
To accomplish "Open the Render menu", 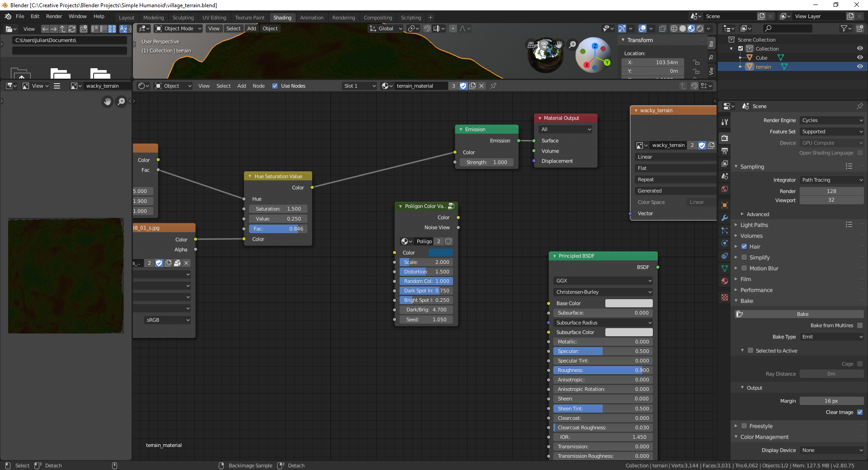I will pyautogui.click(x=54, y=16).
